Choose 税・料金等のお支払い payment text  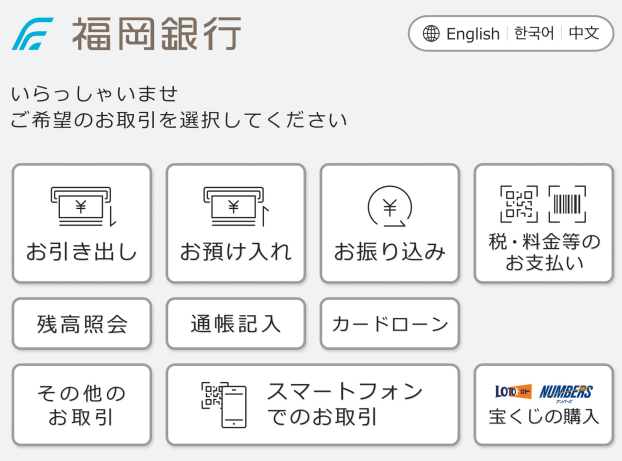coord(543,253)
